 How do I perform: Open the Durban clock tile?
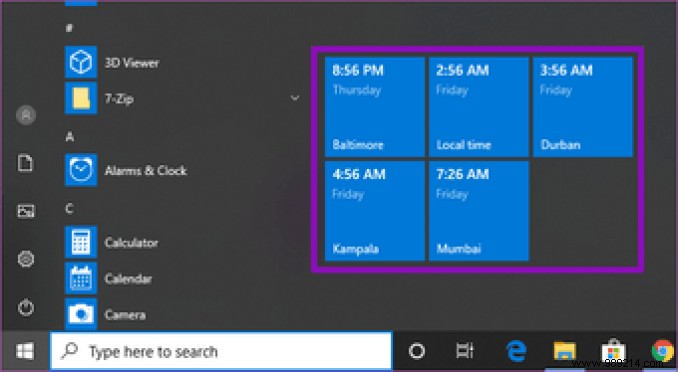click(583, 107)
